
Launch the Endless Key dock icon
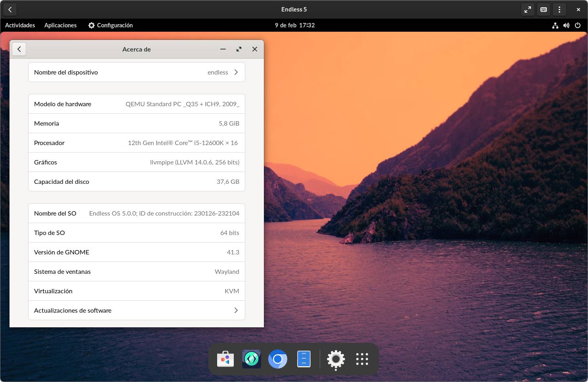tap(252, 359)
